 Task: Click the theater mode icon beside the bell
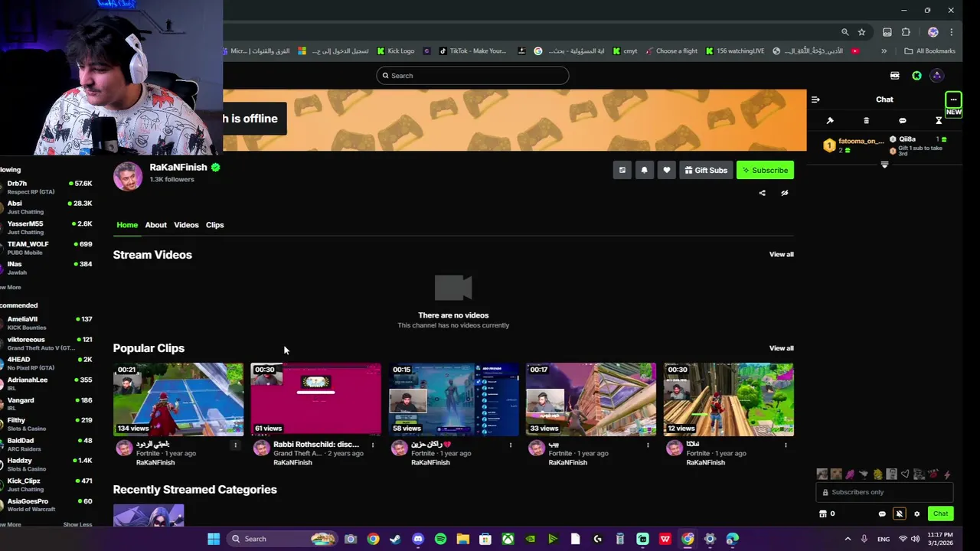tap(622, 170)
